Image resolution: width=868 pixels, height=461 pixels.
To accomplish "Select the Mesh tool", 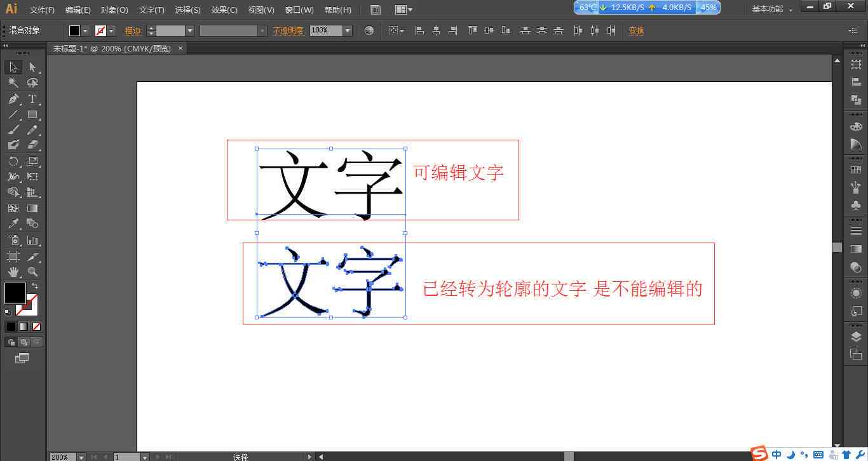I will click(13, 208).
